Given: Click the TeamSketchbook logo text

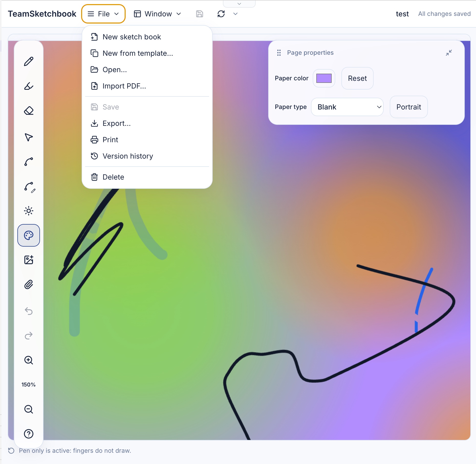Looking at the screenshot, I should [x=42, y=14].
